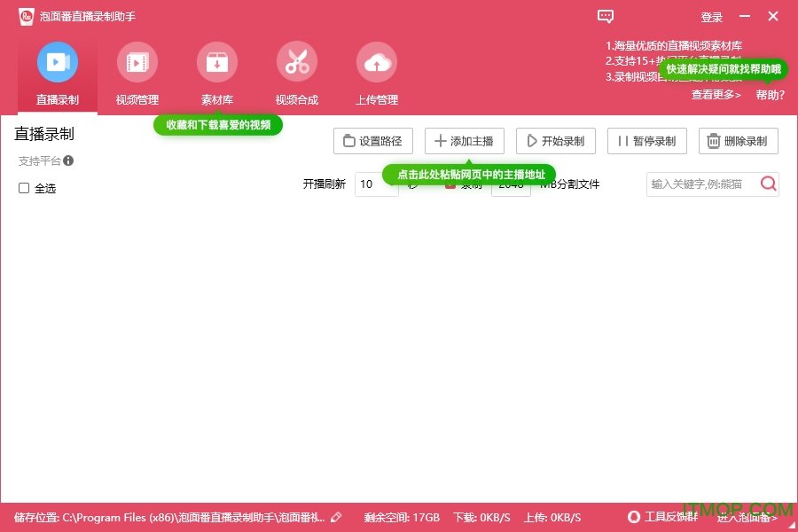Click the 开播刷新 seconds input field
Screen dimensions: 798x532
(376, 184)
